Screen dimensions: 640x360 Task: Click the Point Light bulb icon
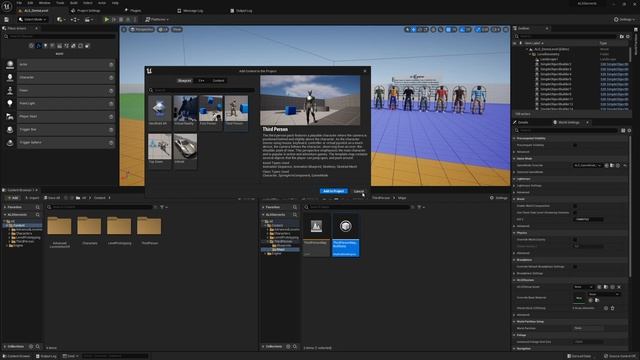(10, 103)
